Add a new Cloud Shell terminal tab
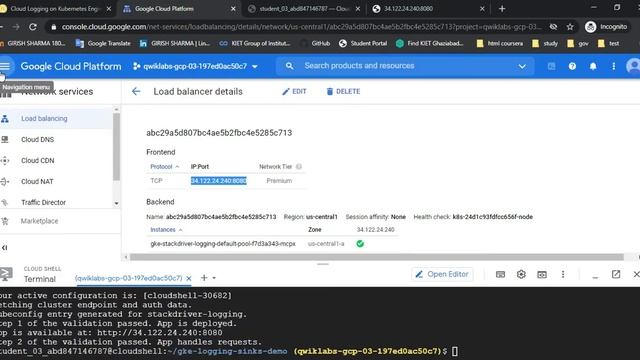 [204, 278]
